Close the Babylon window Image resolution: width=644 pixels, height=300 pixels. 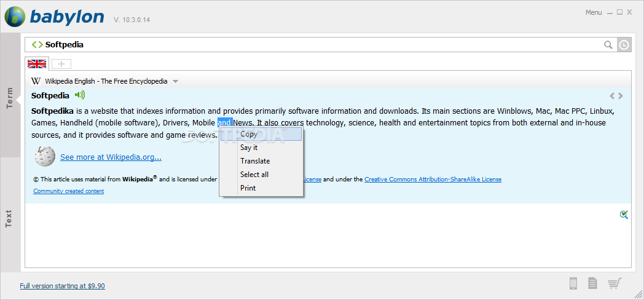629,12
